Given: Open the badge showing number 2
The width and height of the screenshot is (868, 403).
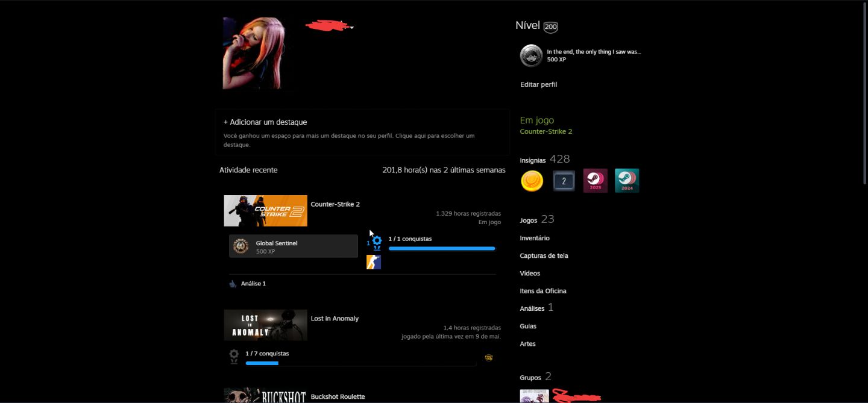Looking at the screenshot, I should [x=564, y=181].
